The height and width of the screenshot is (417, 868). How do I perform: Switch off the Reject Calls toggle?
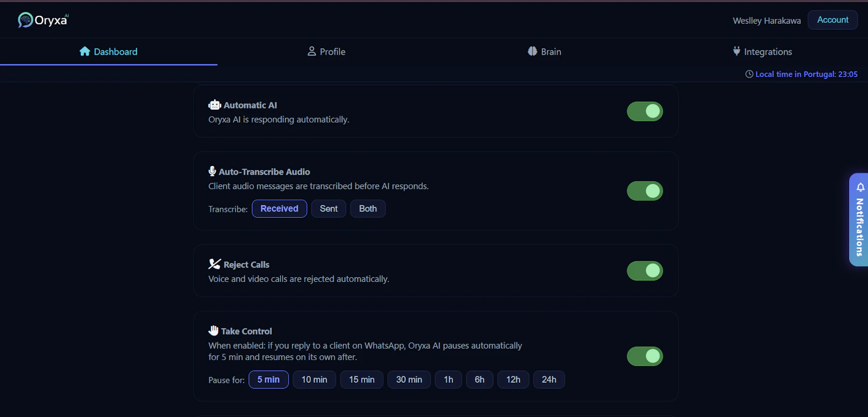pos(645,271)
